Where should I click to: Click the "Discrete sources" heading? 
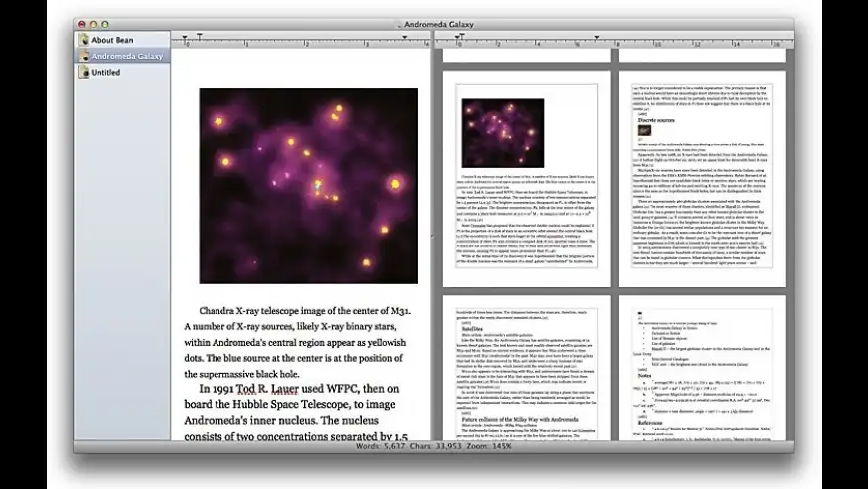655,120
